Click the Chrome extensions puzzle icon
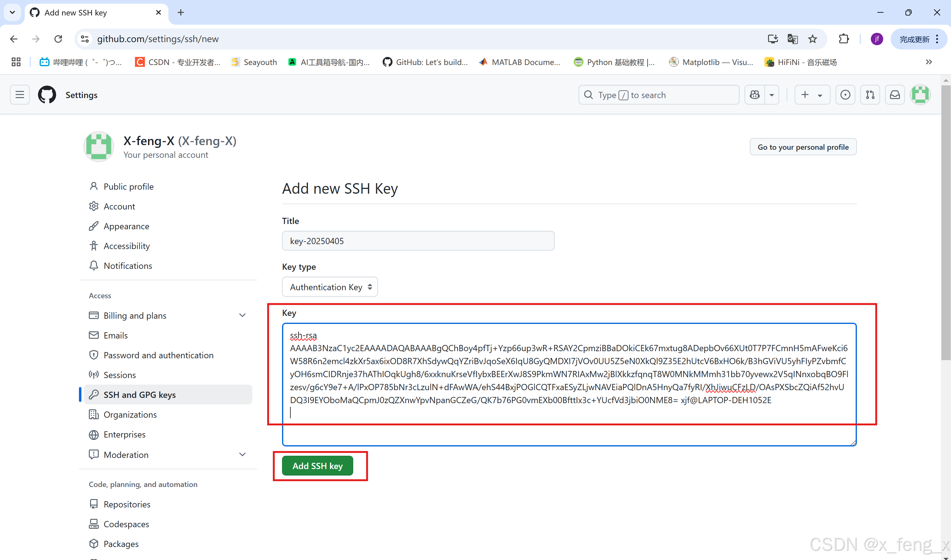This screenshot has width=951, height=560. point(843,39)
